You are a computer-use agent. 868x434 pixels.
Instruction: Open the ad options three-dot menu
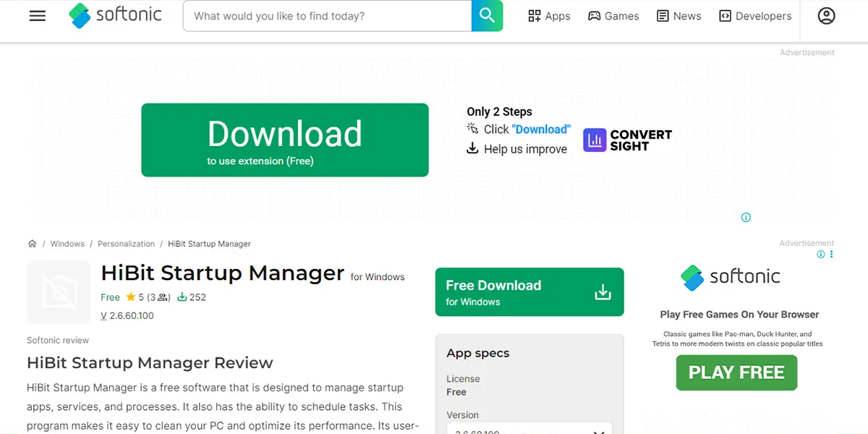(x=830, y=254)
